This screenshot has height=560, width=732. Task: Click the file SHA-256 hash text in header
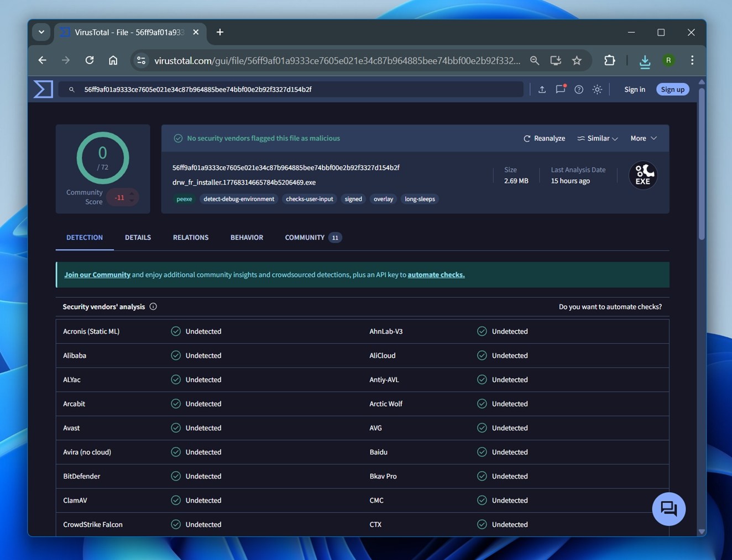click(x=286, y=168)
